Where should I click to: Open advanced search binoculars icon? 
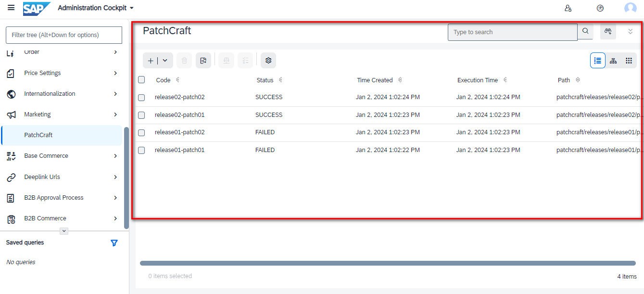[608, 32]
